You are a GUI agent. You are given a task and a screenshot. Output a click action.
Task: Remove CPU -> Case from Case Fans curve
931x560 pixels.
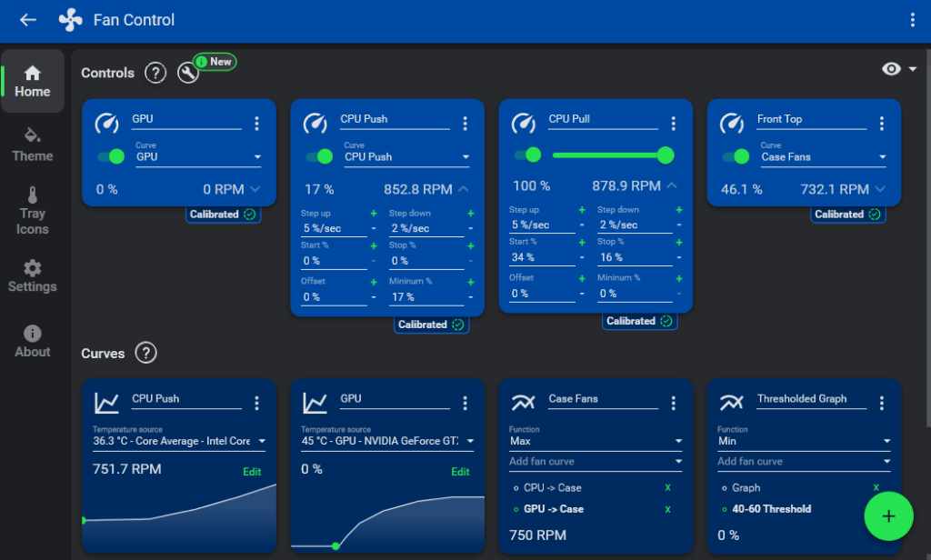coord(669,487)
